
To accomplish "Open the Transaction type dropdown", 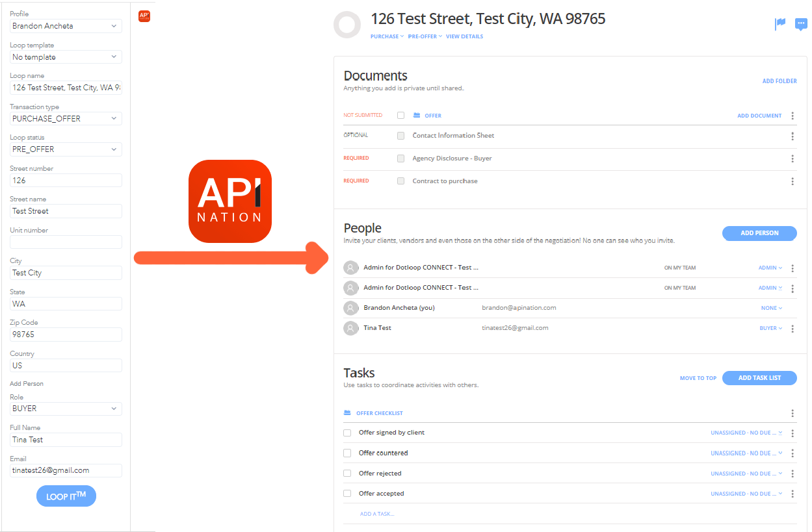I will tap(66, 119).
